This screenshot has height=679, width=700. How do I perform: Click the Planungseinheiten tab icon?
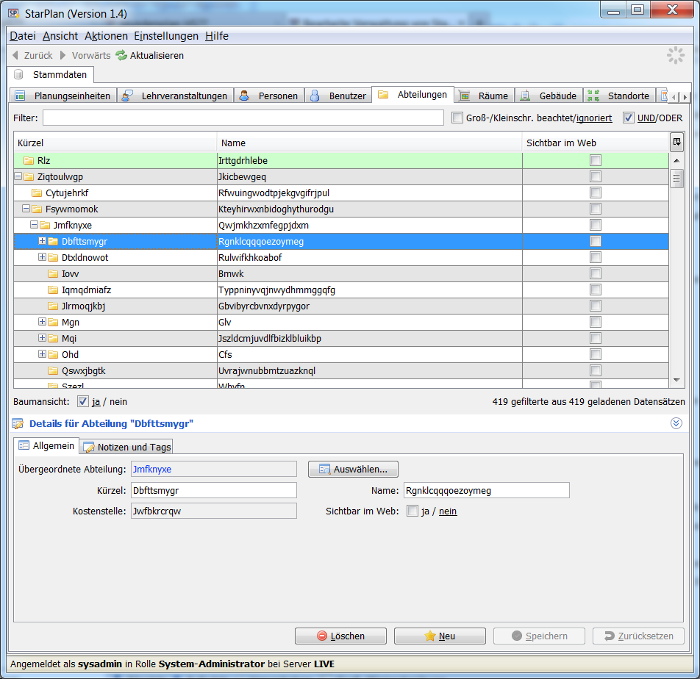pos(20,96)
